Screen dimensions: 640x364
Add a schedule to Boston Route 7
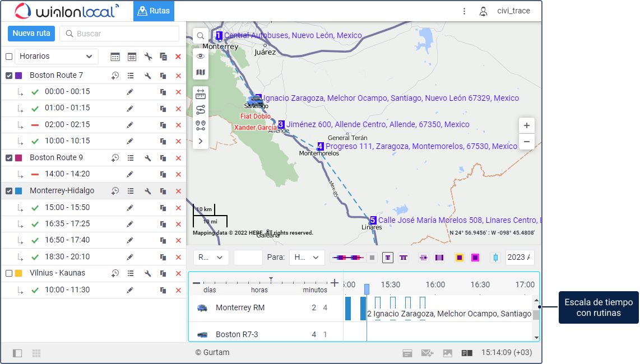point(115,76)
